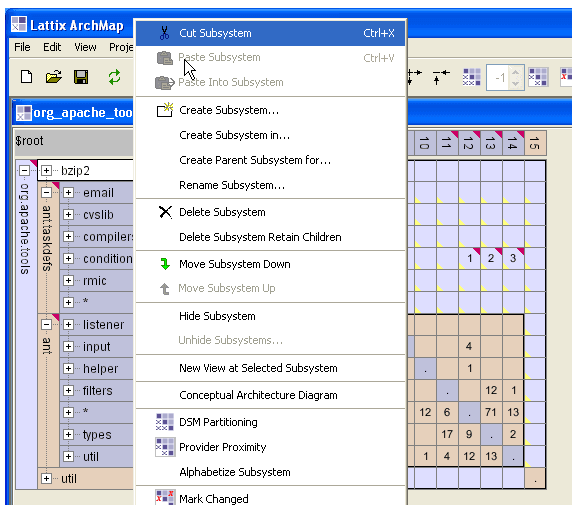Expand the bottom-level util node
The width and height of the screenshot is (572, 505).
[46, 478]
